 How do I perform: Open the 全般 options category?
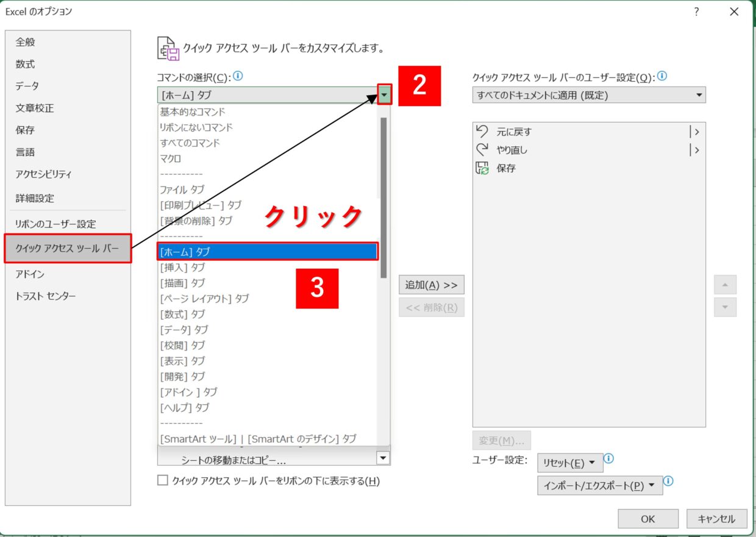click(x=68, y=42)
